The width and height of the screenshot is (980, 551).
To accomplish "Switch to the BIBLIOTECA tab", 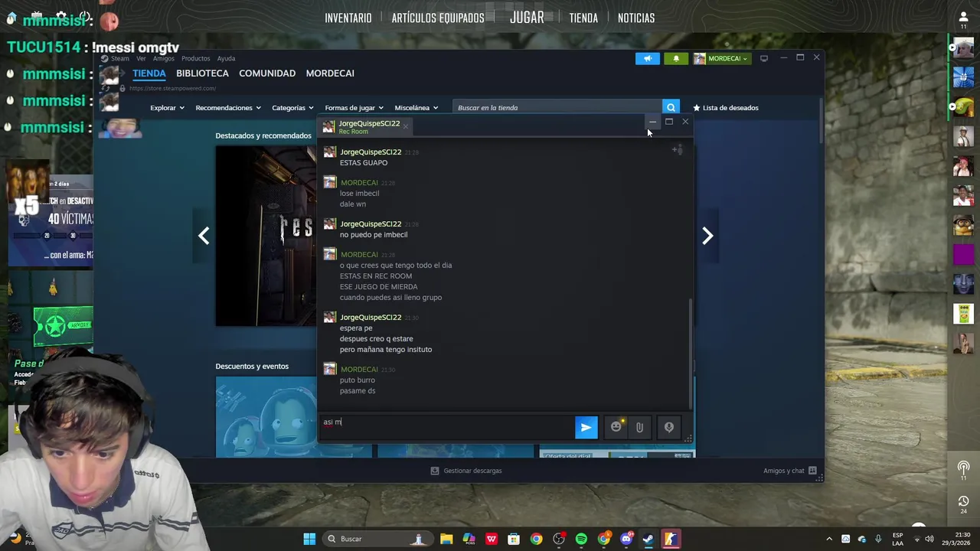I will click(x=202, y=73).
